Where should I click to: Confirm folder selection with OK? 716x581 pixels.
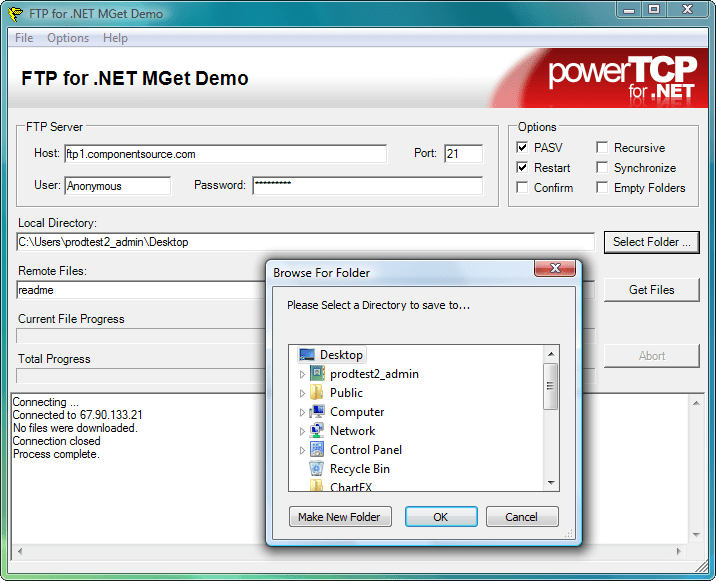[x=441, y=517]
